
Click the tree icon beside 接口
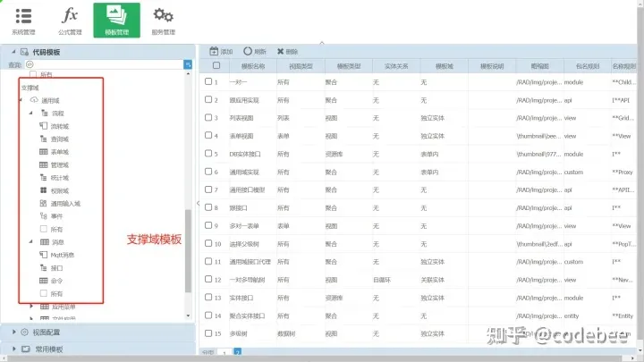(43, 267)
